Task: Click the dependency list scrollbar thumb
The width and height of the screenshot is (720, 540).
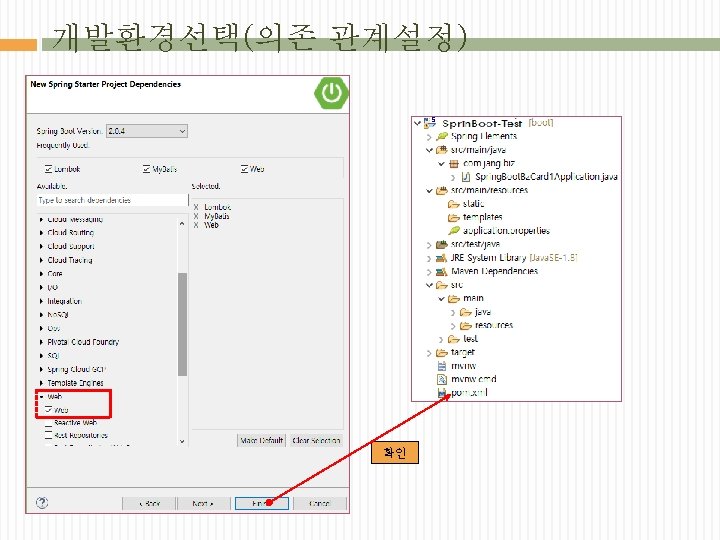Action: coord(182,324)
